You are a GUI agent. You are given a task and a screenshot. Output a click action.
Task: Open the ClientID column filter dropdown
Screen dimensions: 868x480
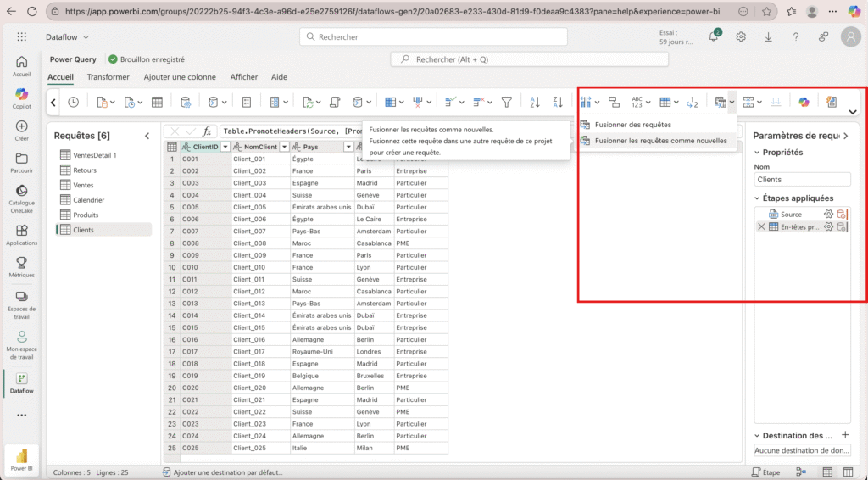point(225,147)
